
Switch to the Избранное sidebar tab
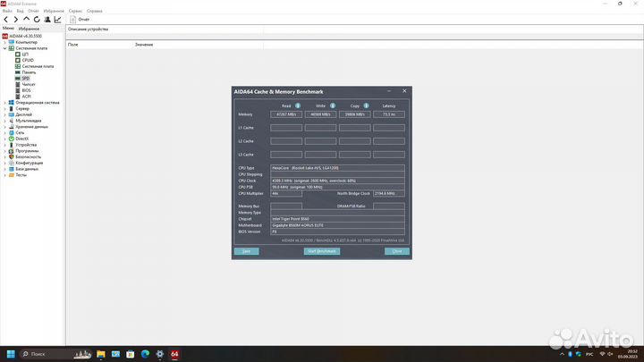29,29
